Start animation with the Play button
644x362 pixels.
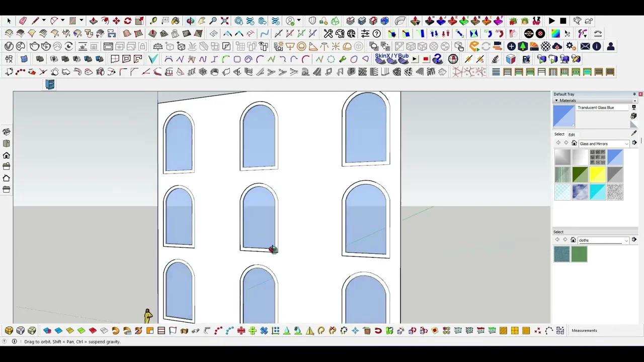coord(552,21)
